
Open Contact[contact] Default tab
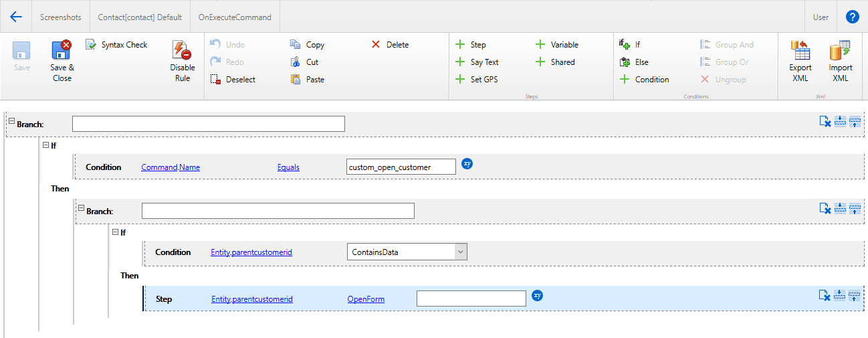[140, 17]
